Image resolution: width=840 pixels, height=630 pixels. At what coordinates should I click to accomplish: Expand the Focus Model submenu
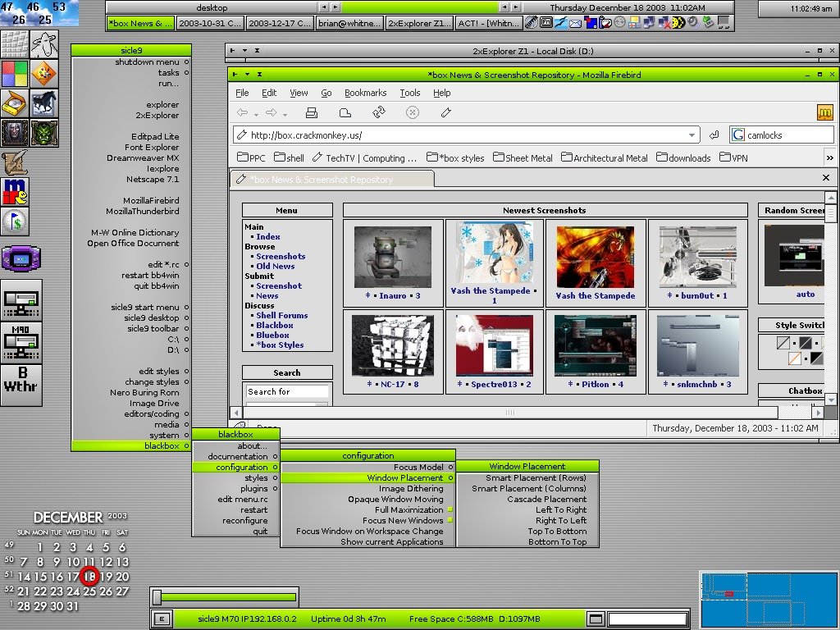tap(367, 467)
